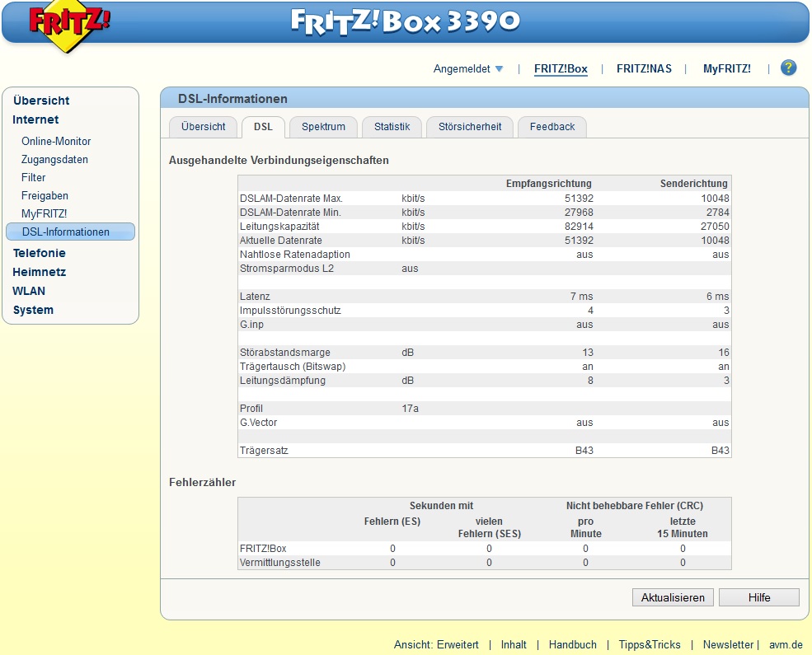The height and width of the screenshot is (655, 812).
Task: Click the Vermittlungsstelle row label
Action: pos(280,563)
